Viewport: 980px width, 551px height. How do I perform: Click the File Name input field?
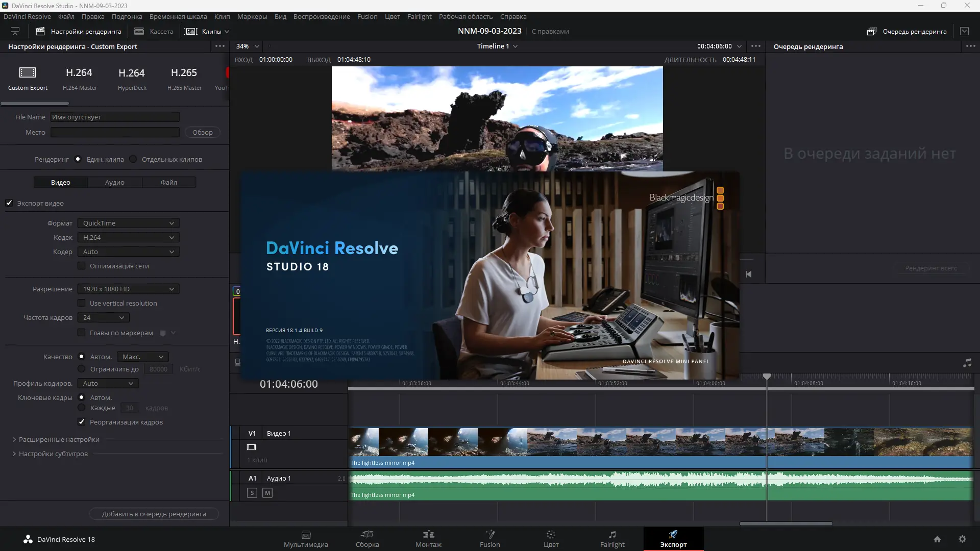click(114, 117)
